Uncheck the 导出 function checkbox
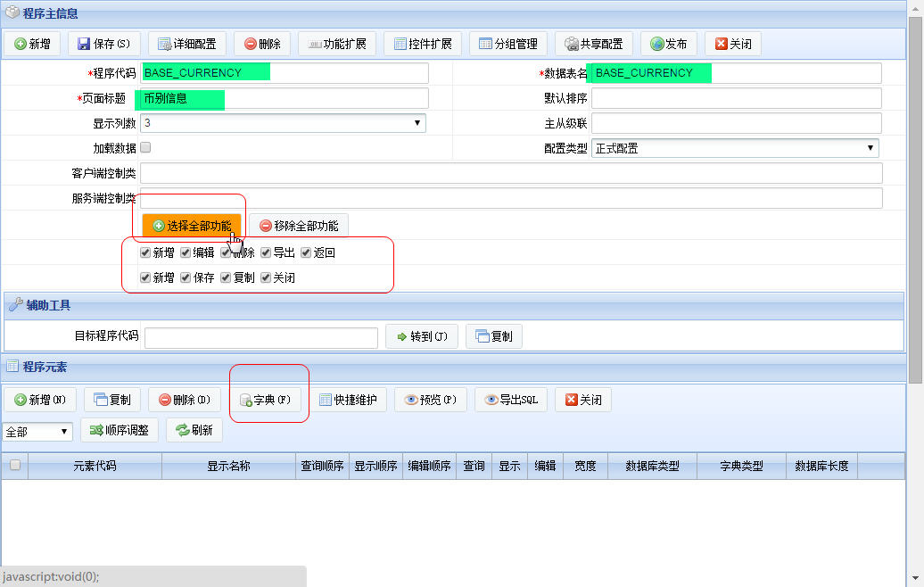Image resolution: width=924 pixels, height=587 pixels. pos(266,252)
